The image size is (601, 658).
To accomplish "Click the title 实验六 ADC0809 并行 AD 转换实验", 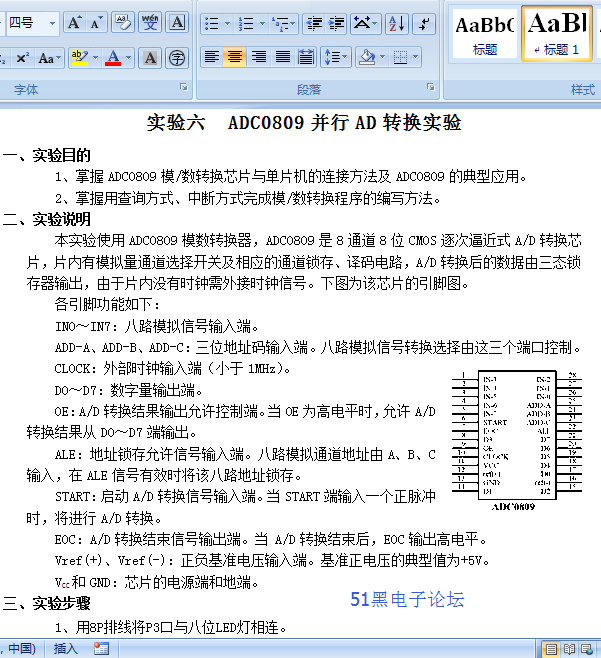I will coord(304,123).
